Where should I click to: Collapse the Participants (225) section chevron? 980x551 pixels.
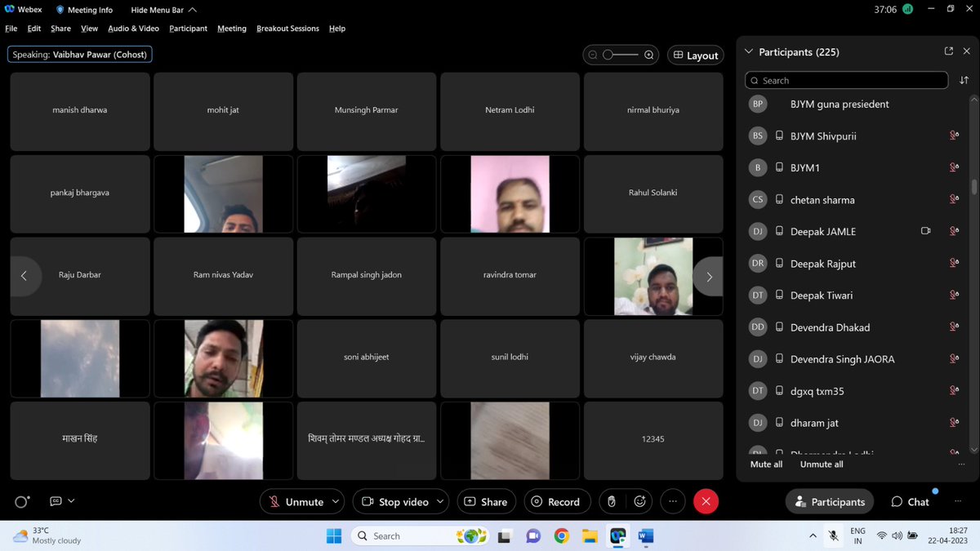click(749, 51)
